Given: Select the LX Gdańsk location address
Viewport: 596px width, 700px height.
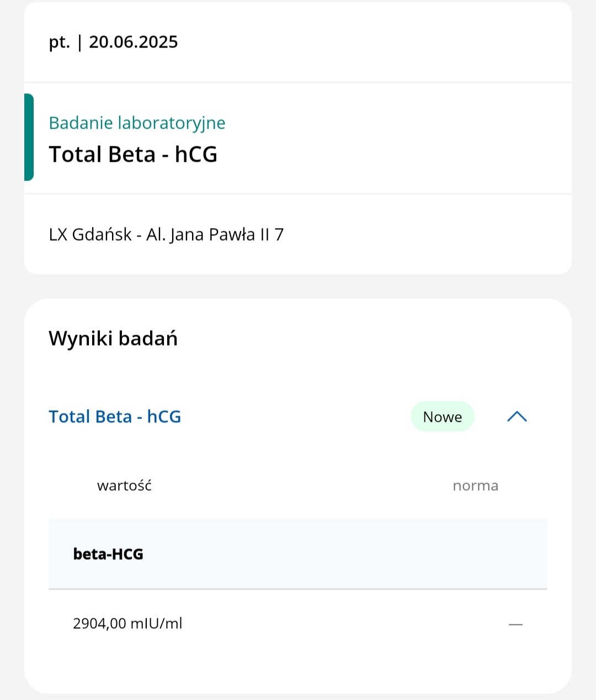Looking at the screenshot, I should 166,235.
